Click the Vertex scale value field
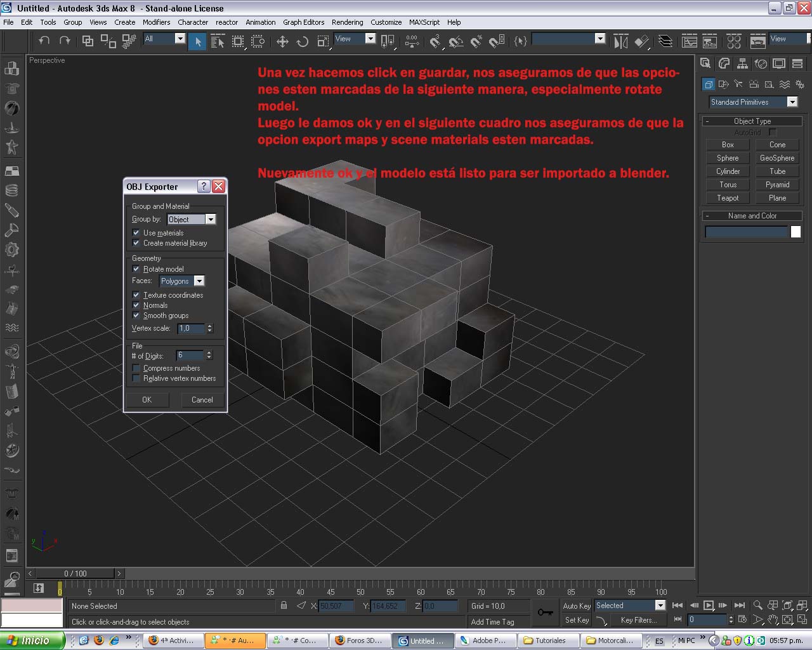 pos(191,328)
